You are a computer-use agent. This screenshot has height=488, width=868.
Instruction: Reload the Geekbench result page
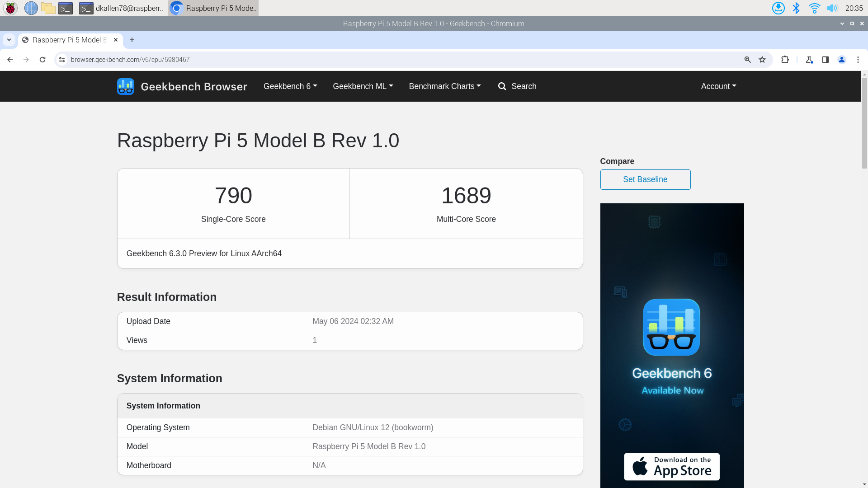(42, 60)
